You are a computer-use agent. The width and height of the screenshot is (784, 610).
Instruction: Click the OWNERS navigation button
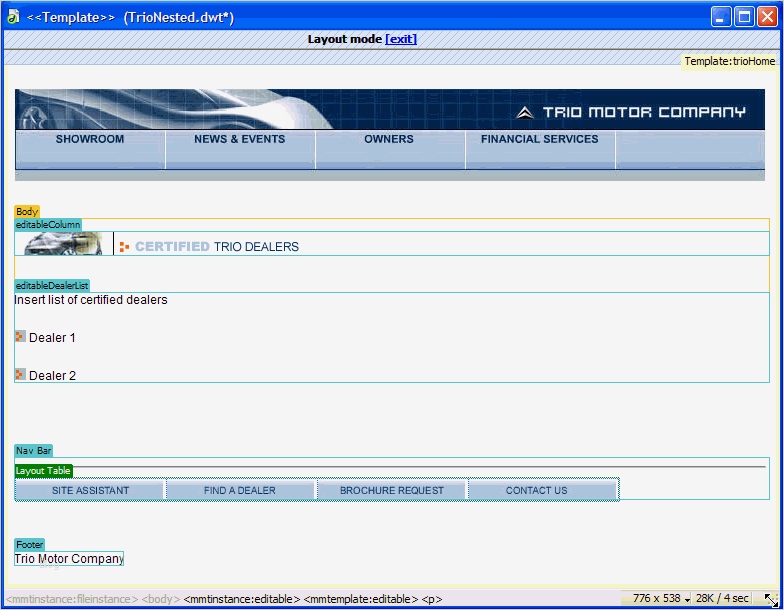click(x=390, y=150)
